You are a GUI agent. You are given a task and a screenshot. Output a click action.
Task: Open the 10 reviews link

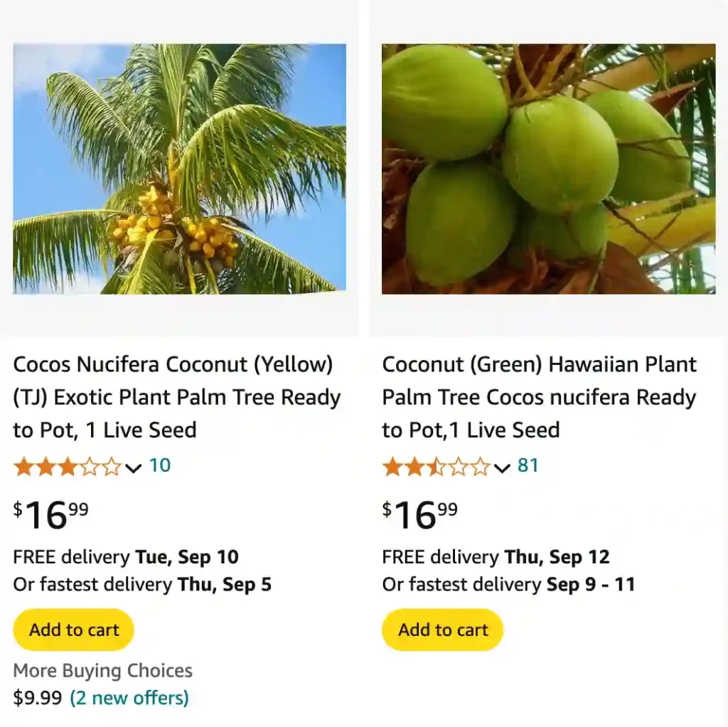point(160,466)
